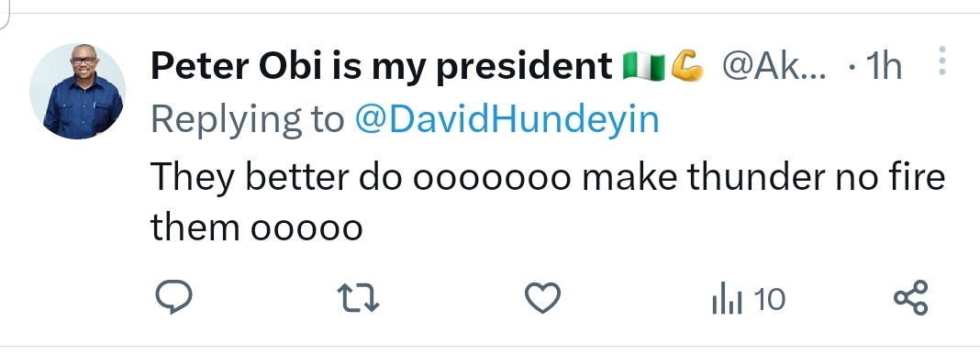
Task: Repost this tweet with the retweet arrows
Action: [358, 297]
